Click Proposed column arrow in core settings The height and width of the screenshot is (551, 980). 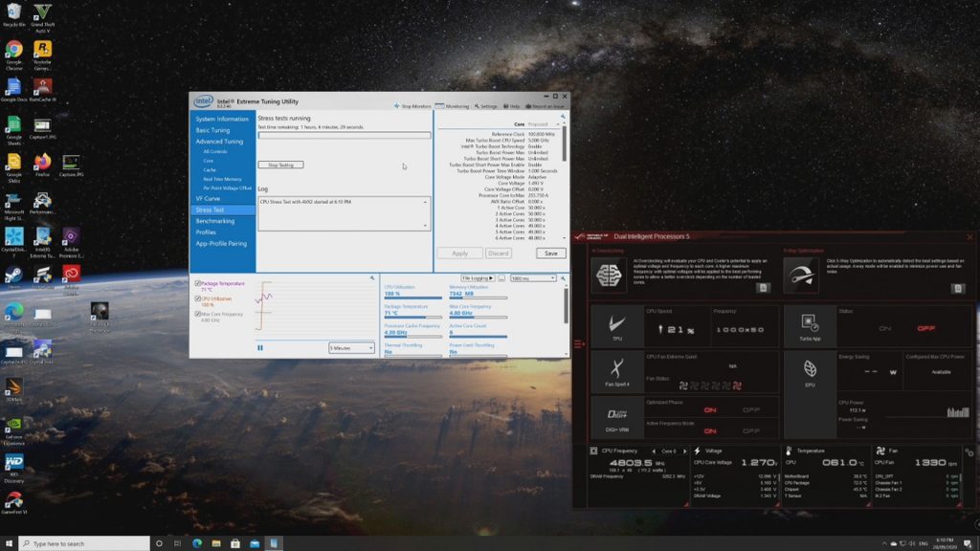coord(558,124)
